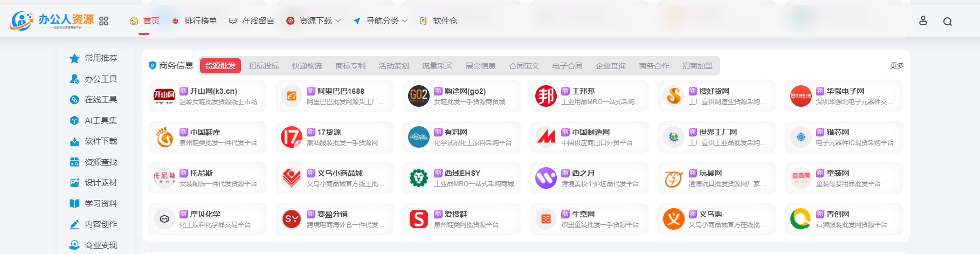This screenshot has width=980, height=254.
Task: Switch to the 商标专利 tab
Action: (350, 66)
